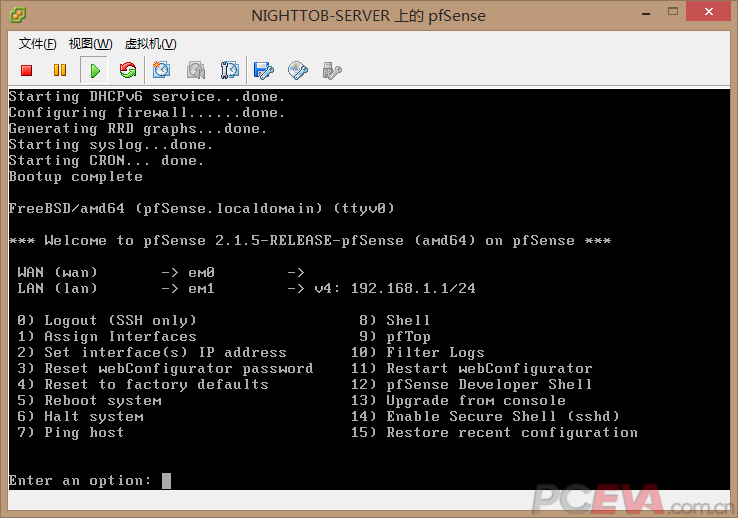Viewport: 738px width, 518px height.
Task: Open the 文件(F) menu
Action: (x=38, y=44)
